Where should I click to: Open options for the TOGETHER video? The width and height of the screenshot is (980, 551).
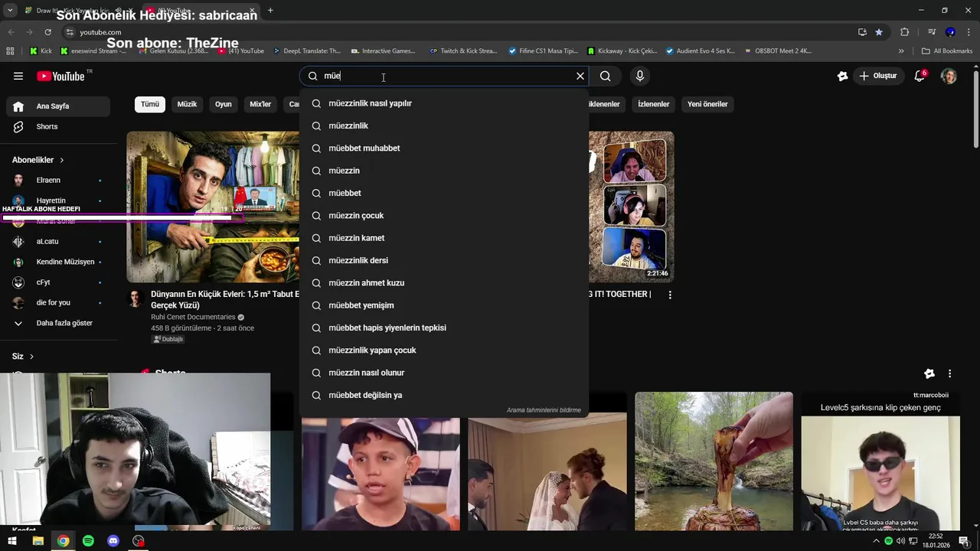click(x=670, y=295)
